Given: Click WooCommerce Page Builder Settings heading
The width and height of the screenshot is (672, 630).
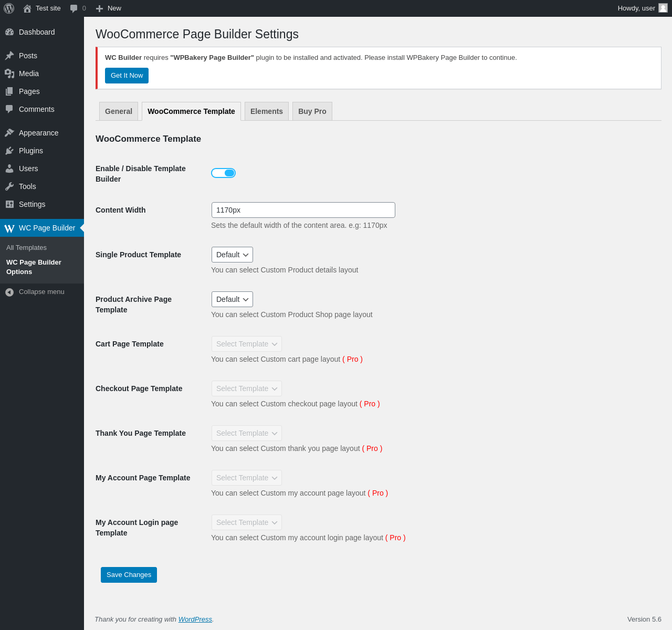Looking at the screenshot, I should pos(197,34).
